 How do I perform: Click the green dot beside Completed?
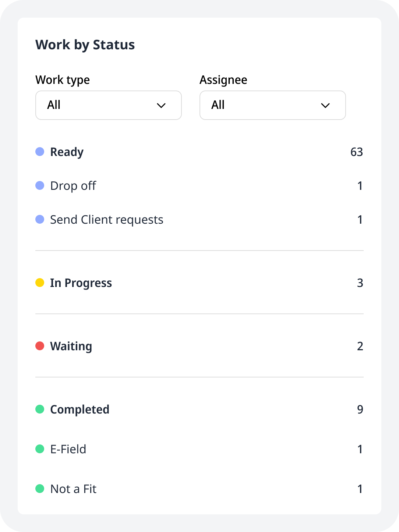pyautogui.click(x=40, y=409)
